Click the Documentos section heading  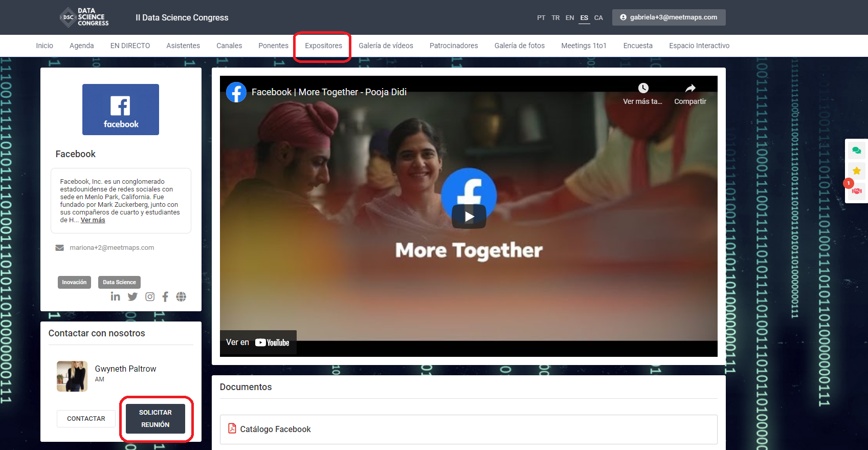click(246, 387)
